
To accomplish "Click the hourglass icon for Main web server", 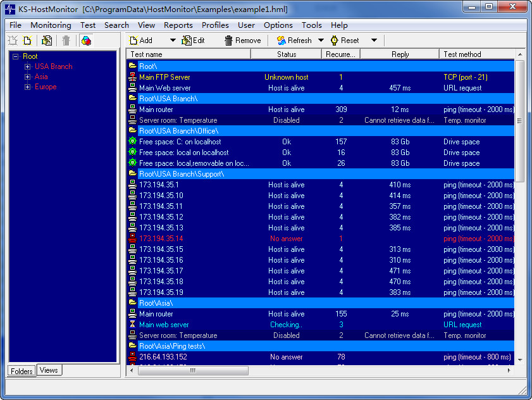I will pos(132,325).
